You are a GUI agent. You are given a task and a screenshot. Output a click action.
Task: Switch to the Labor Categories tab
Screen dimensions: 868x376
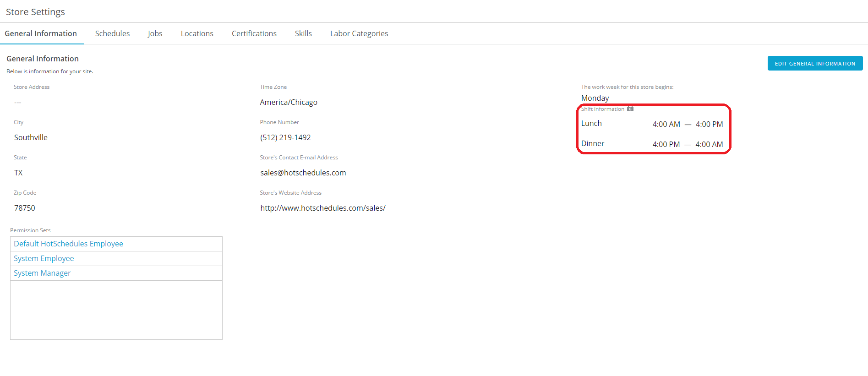pos(359,33)
